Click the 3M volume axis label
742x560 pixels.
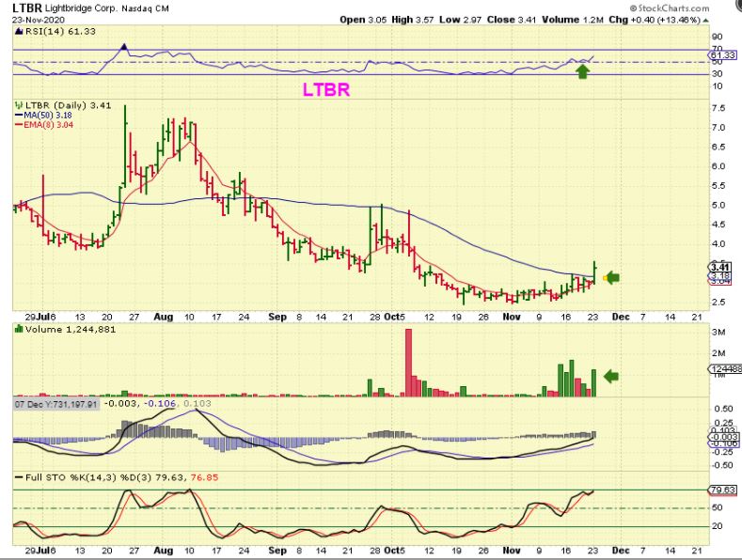(x=718, y=333)
